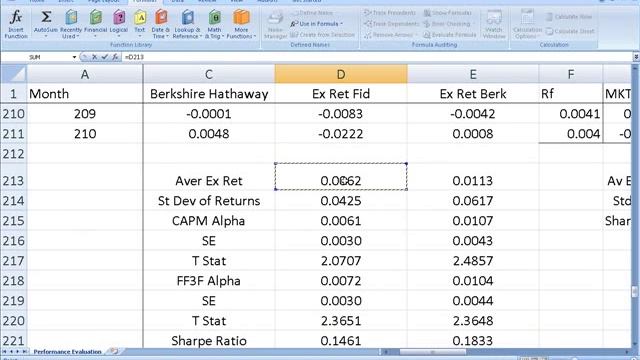Click the Month header cell
Screen dimensions: 640x360
(85, 93)
